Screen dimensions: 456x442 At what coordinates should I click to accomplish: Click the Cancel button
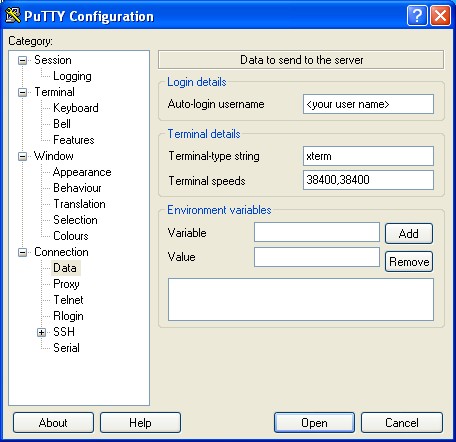tap(402, 423)
